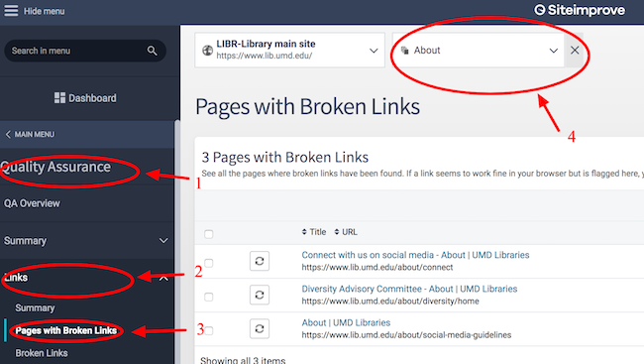
Task: Recheck the Connect with us on social media page
Action: coord(260,261)
